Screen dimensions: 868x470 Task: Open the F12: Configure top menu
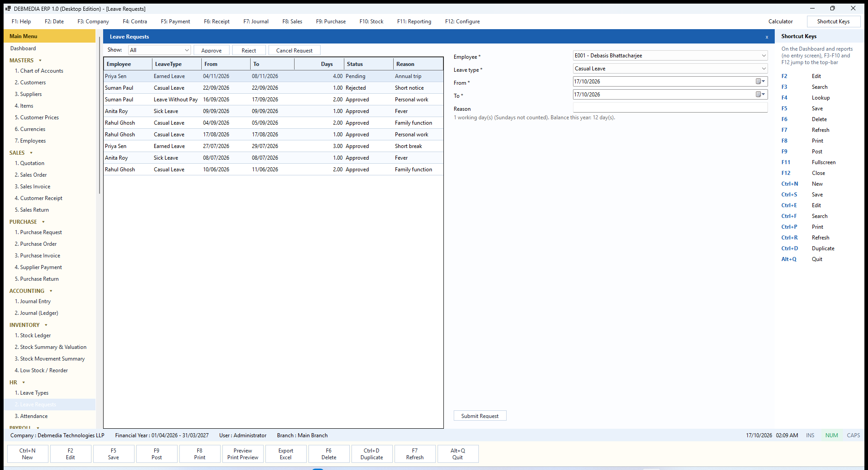coord(462,22)
